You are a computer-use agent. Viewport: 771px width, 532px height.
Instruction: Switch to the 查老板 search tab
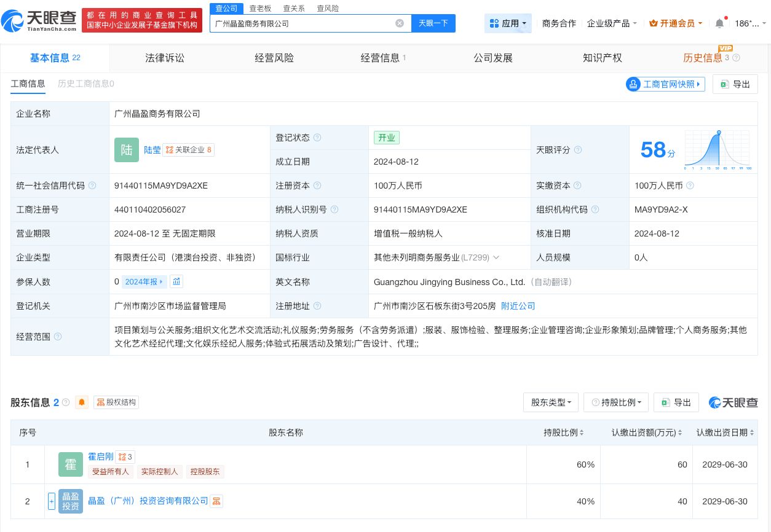tap(259, 8)
